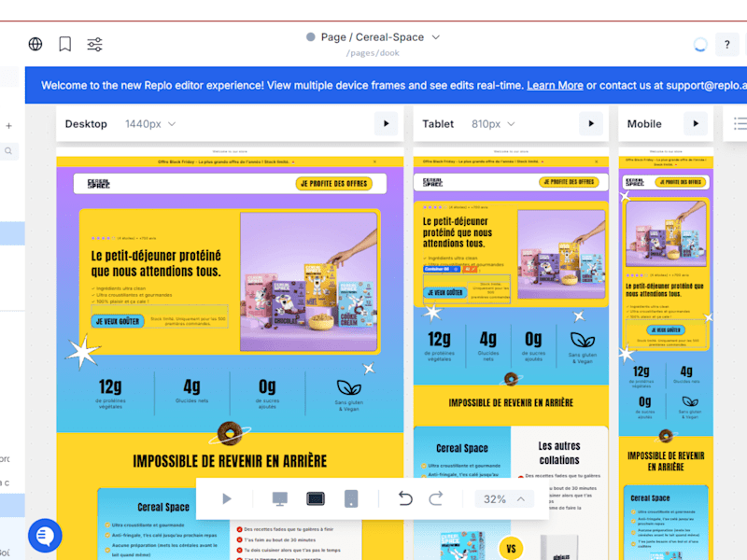This screenshot has width=747, height=560.
Task: Select the desktop headline "Le petit-déjeuner protéiné"
Action: (x=156, y=263)
